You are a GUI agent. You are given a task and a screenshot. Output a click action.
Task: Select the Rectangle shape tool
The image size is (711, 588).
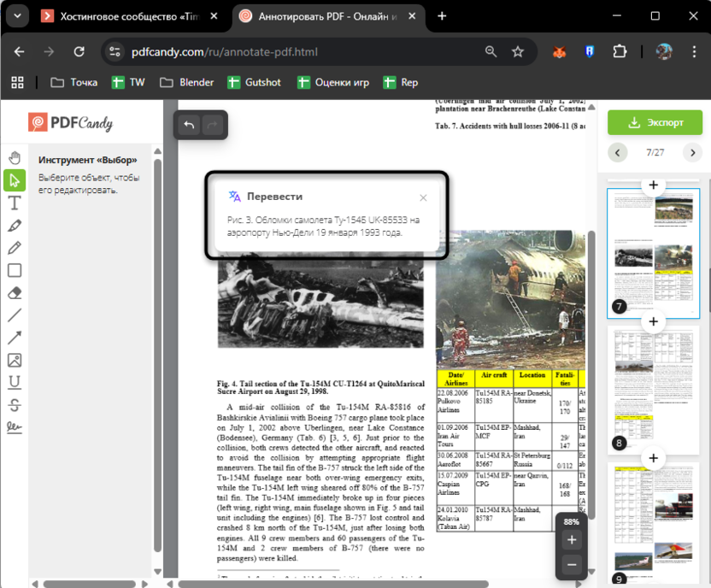[14, 270]
